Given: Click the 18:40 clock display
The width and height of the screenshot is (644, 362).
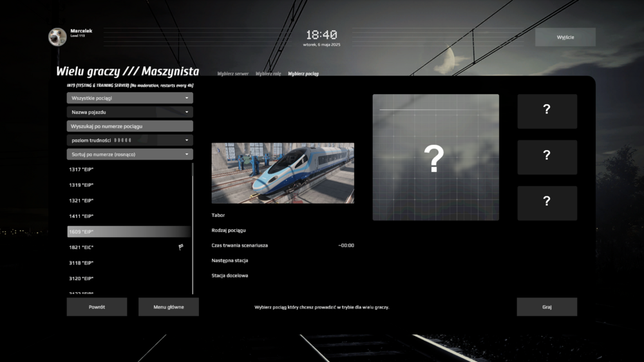Looking at the screenshot, I should (321, 35).
